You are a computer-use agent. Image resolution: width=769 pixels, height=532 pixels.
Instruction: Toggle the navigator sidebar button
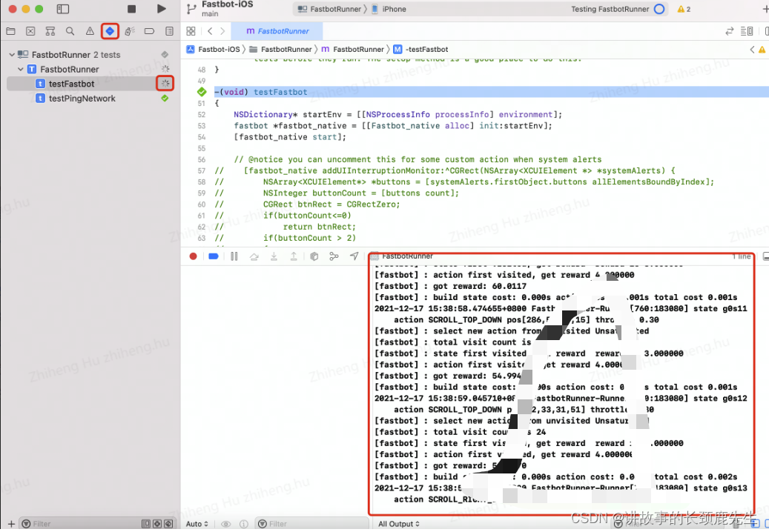63,9
